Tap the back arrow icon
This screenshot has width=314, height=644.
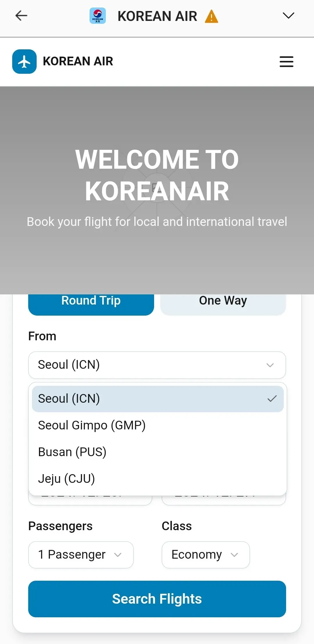(x=21, y=16)
